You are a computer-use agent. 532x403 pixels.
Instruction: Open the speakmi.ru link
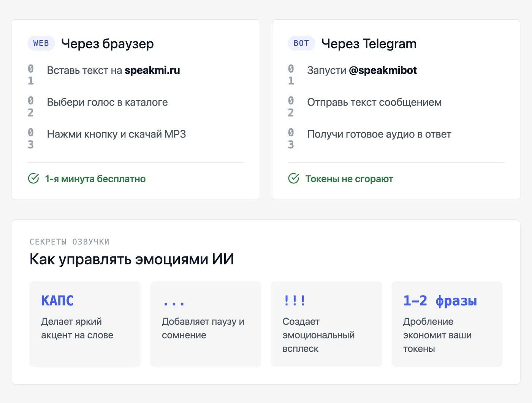(x=152, y=70)
